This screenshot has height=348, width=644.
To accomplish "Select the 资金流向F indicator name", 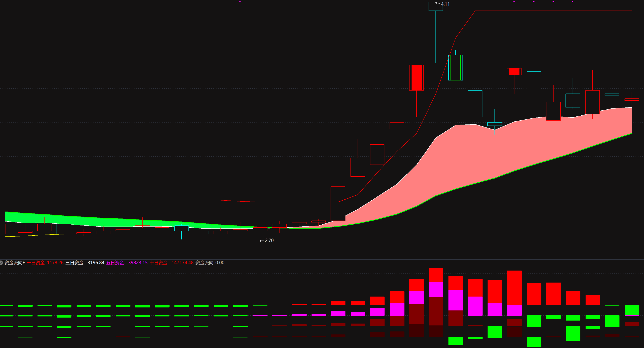I will point(15,263).
